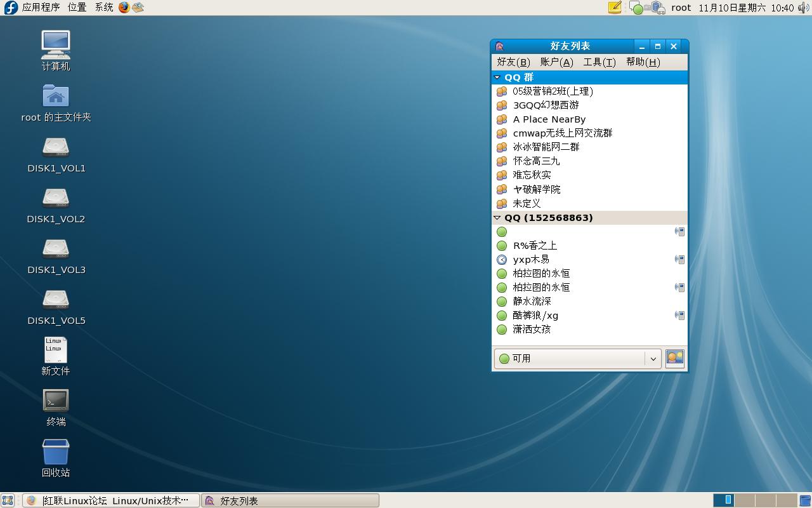Screen dimensions: 812x508
Task: Open the 工具(T) menu
Action: point(599,62)
